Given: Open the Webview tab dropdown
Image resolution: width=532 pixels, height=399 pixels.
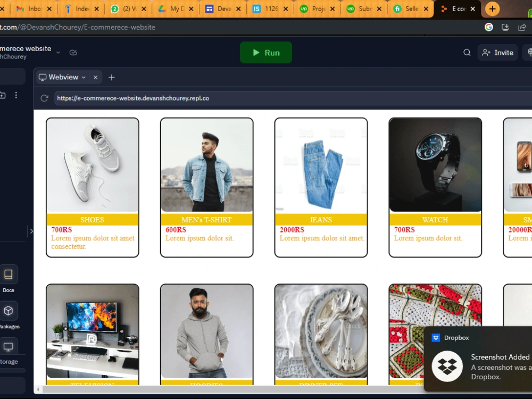Looking at the screenshot, I should point(84,77).
